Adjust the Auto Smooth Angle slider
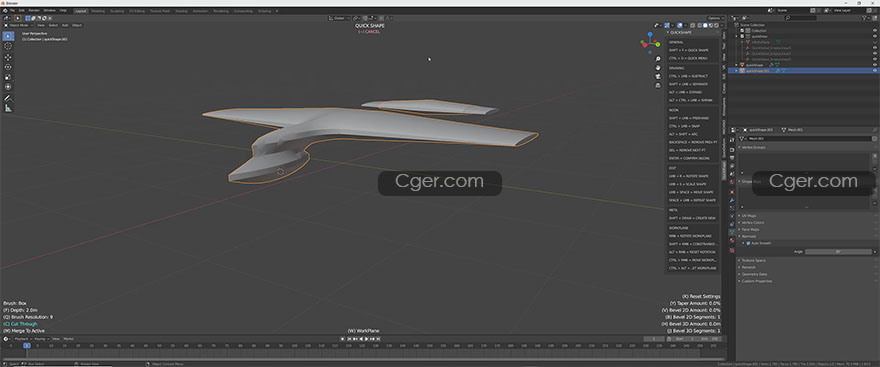This screenshot has height=367, width=880. 838,251
